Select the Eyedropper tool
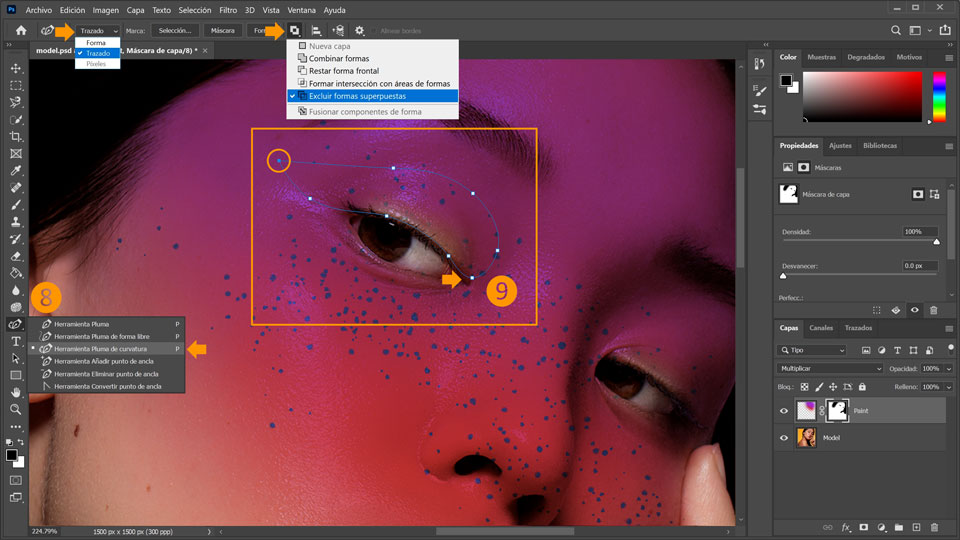The image size is (960, 540). 16,171
